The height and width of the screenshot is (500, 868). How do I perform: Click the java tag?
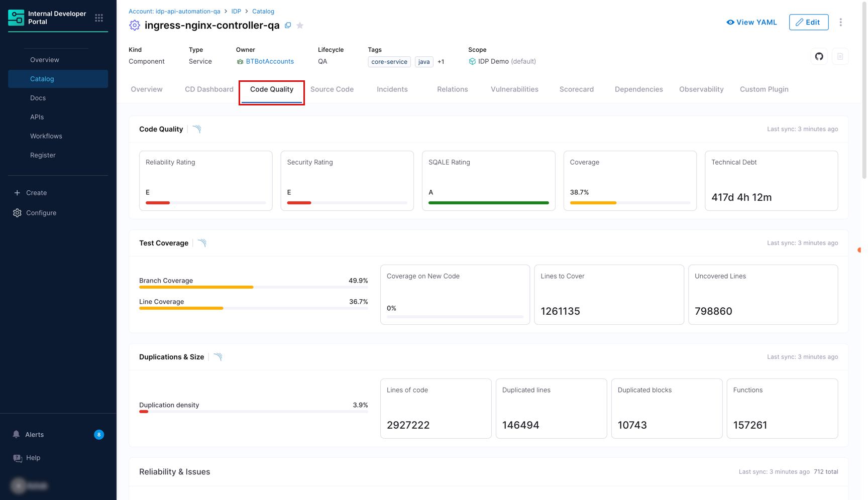point(424,62)
